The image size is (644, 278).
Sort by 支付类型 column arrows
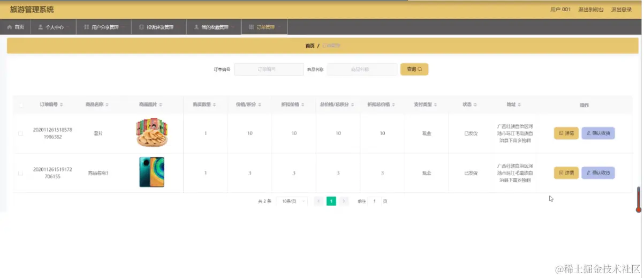436,104
